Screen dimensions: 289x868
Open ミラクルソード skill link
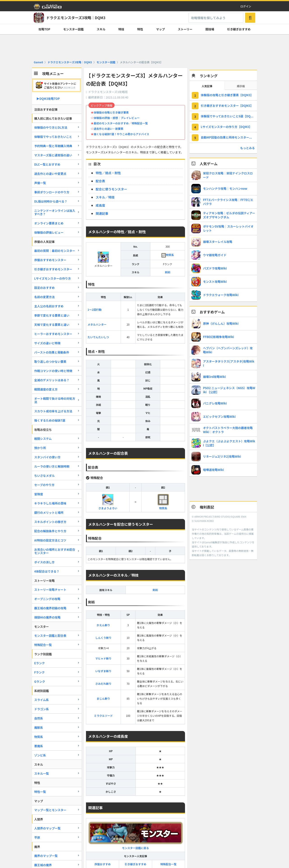(x=103, y=716)
